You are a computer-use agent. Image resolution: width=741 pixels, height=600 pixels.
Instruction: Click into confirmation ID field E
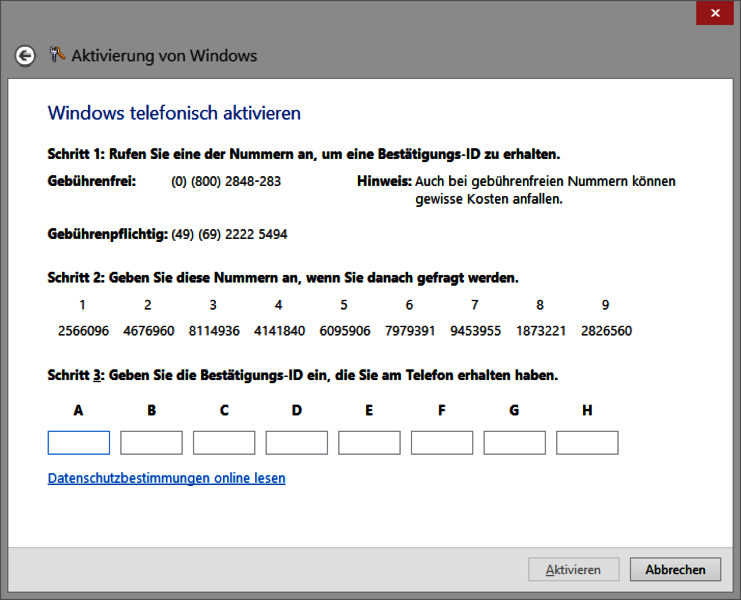point(369,443)
